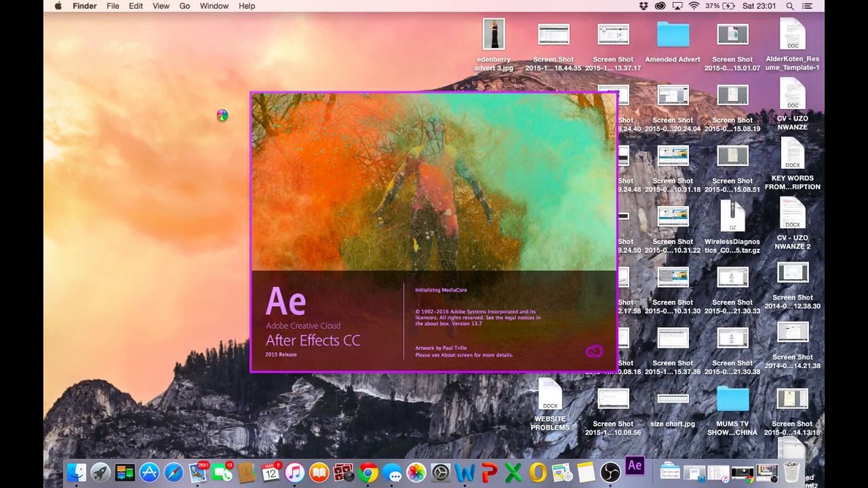This screenshot has width=868, height=488.
Task: Launch Microsoft Word from the Dock
Action: (x=465, y=472)
